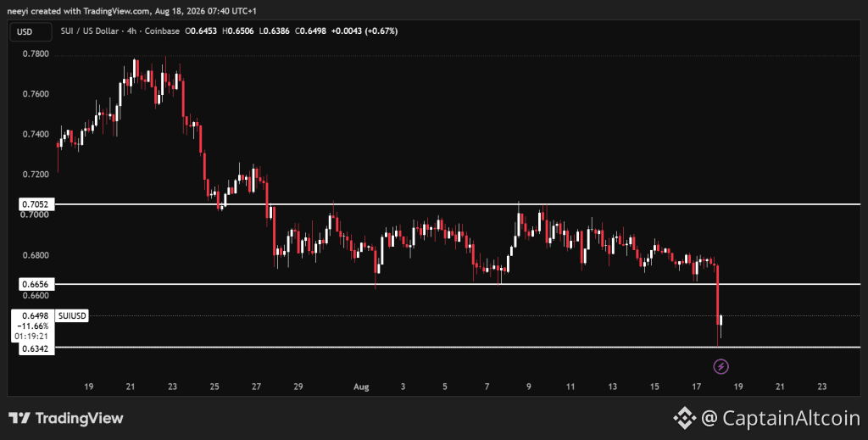Click the 0.7400 price axis label

[36, 135]
